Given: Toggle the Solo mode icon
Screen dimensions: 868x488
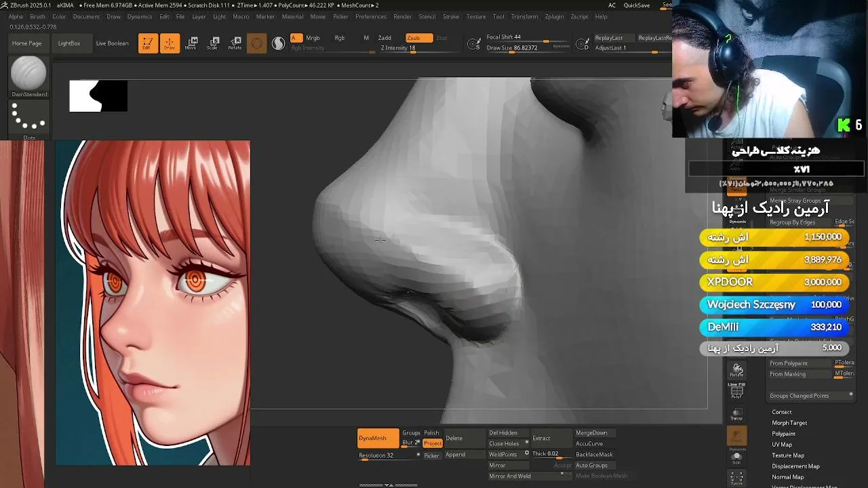Looking at the screenshot, I should [737, 457].
